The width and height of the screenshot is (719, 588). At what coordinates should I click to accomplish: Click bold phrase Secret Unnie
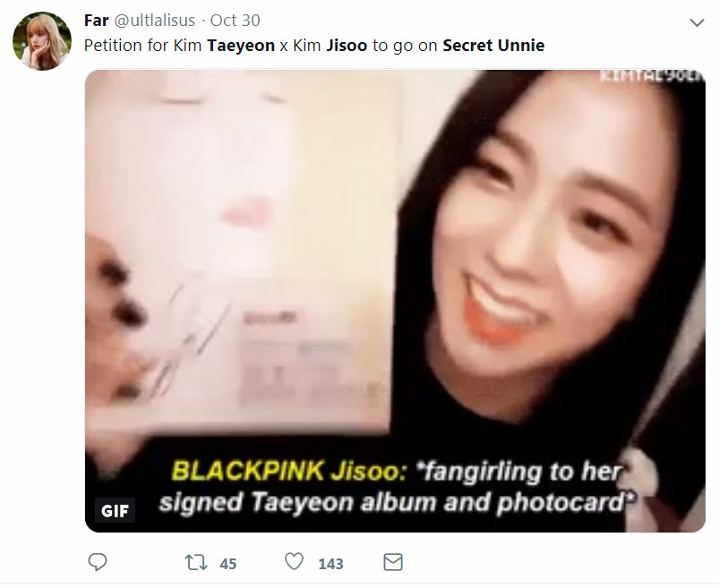493,46
